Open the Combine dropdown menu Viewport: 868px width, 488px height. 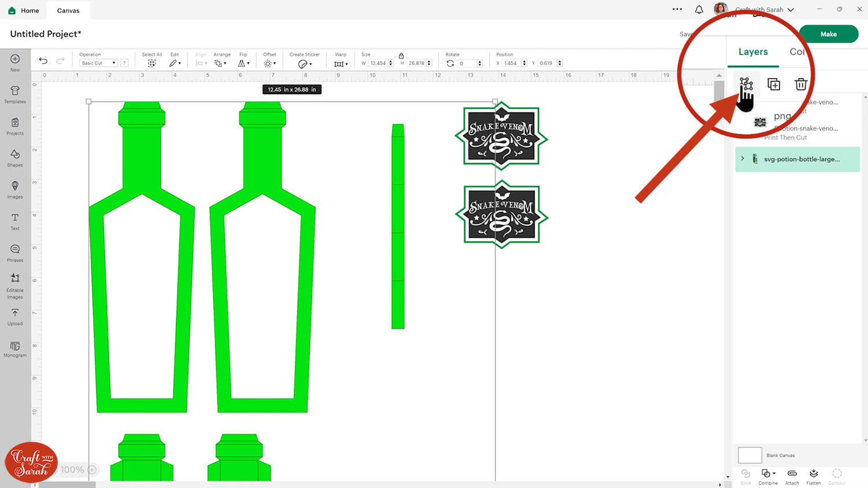click(768, 476)
